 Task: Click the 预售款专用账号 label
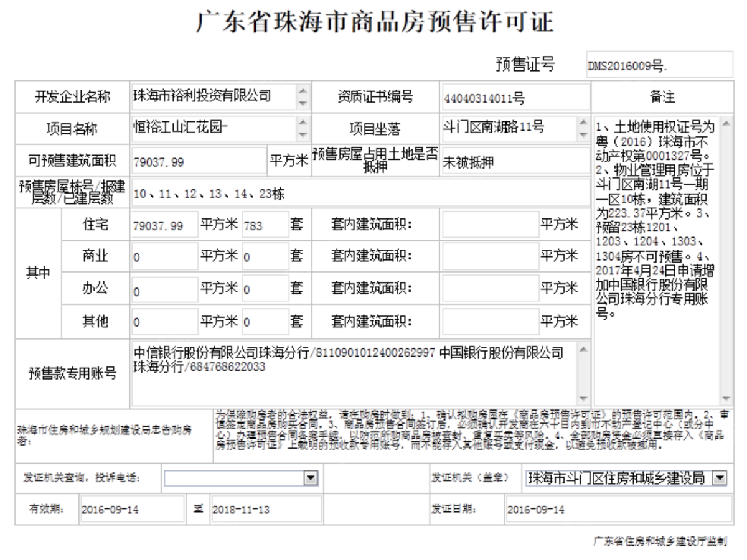pos(72,374)
